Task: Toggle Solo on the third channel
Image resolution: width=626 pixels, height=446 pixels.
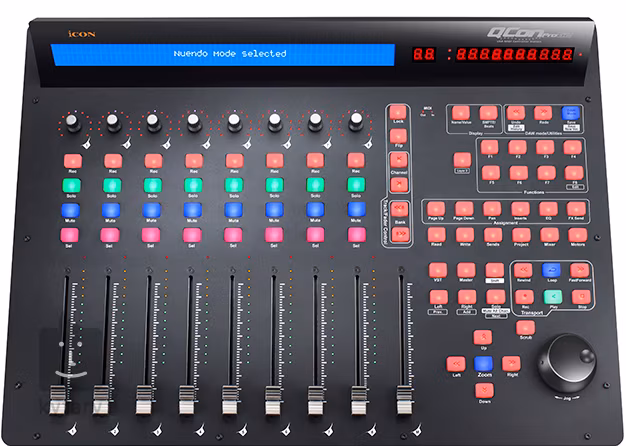Action: [x=153, y=186]
